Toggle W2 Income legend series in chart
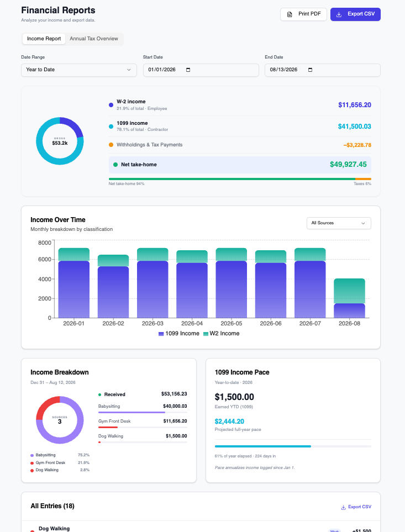This screenshot has height=532, width=405. click(x=221, y=334)
